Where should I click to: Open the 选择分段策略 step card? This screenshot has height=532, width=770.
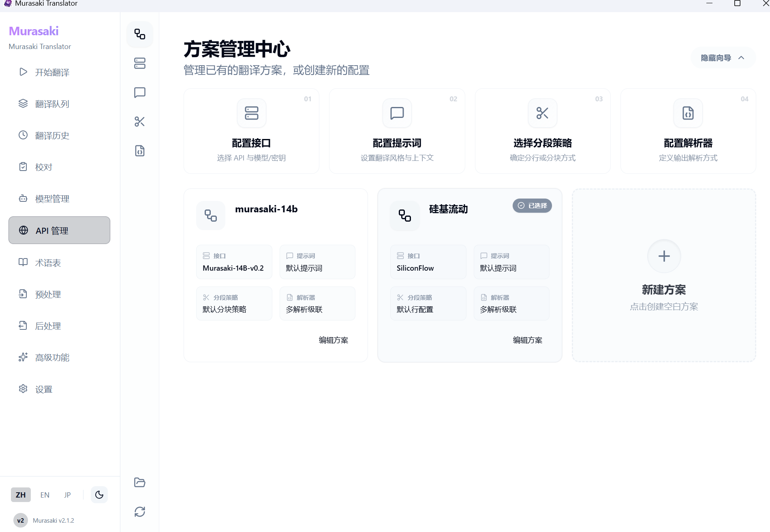click(542, 131)
